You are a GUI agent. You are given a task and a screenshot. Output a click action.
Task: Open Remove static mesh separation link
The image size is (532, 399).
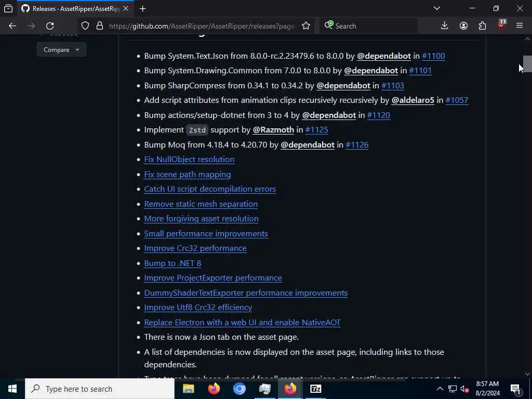click(201, 204)
